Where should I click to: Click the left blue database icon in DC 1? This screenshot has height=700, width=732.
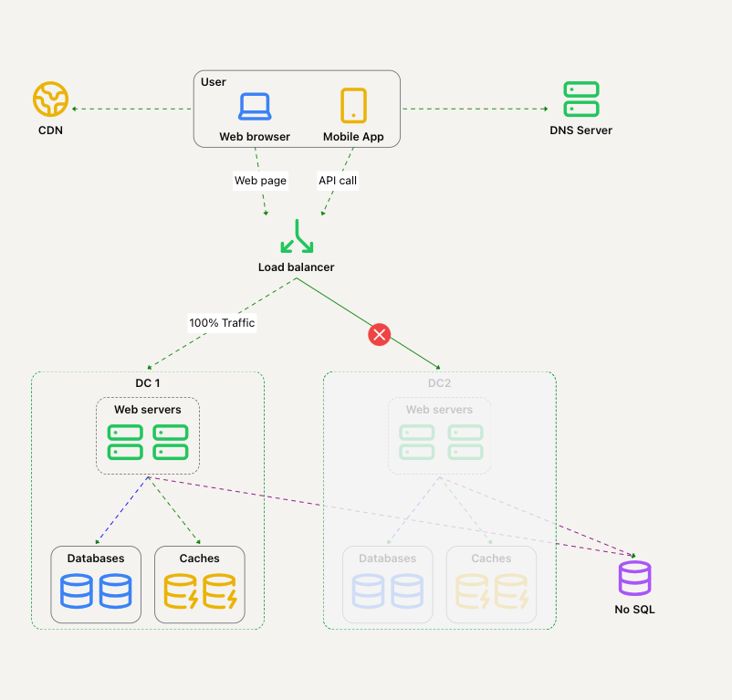77,591
